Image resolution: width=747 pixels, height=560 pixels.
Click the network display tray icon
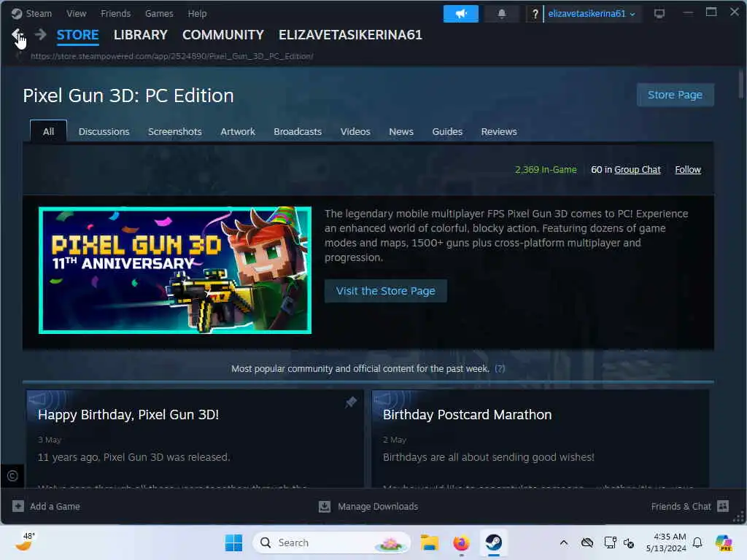coord(610,542)
